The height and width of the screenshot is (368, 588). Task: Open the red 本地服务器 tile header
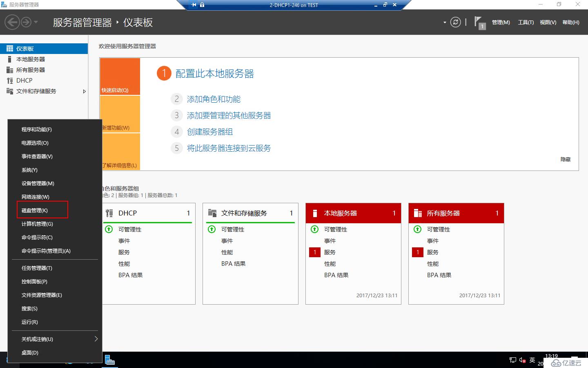pyautogui.click(x=353, y=213)
